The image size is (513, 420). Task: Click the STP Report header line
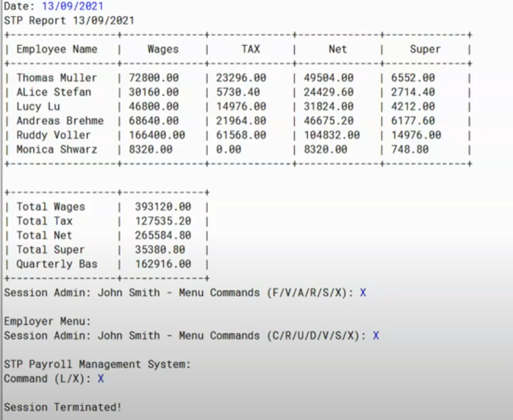pos(62,20)
